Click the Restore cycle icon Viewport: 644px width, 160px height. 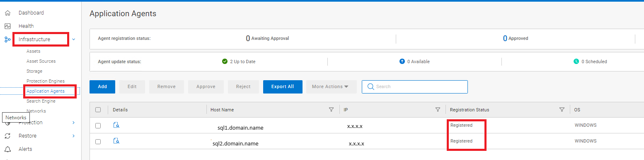(7, 136)
